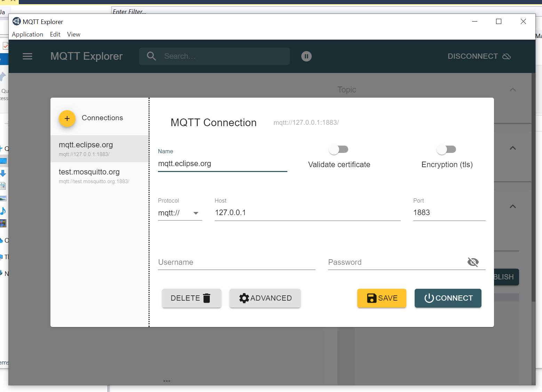Click the search magnifier icon
Image resolution: width=542 pixels, height=392 pixels.
click(151, 56)
